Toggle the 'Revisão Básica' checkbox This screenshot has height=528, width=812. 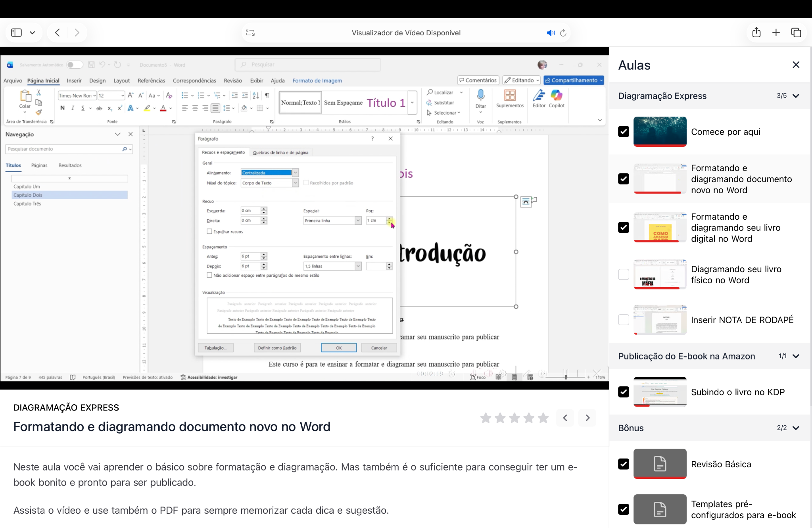(x=624, y=464)
